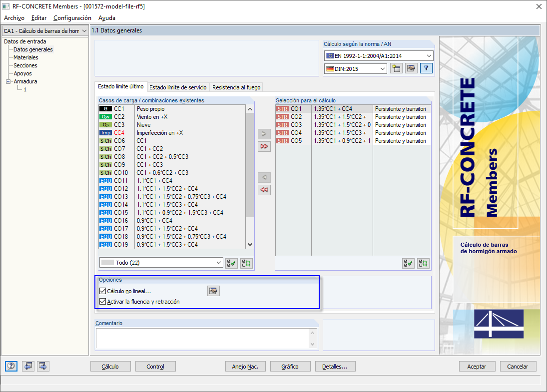Screen dimensions: 547x392
Task: Select CO19 combination row
Action: coord(172,245)
